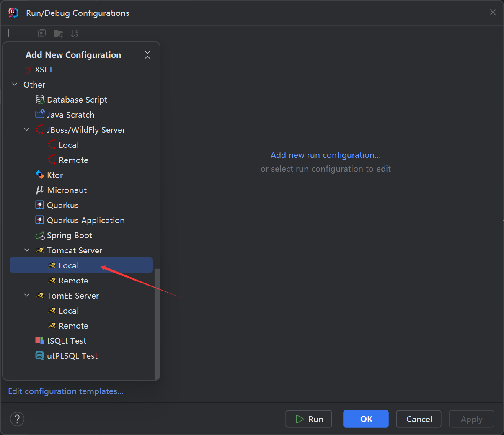Click the Java Scratch icon
Viewport: 504px width, 435px height.
40,114
